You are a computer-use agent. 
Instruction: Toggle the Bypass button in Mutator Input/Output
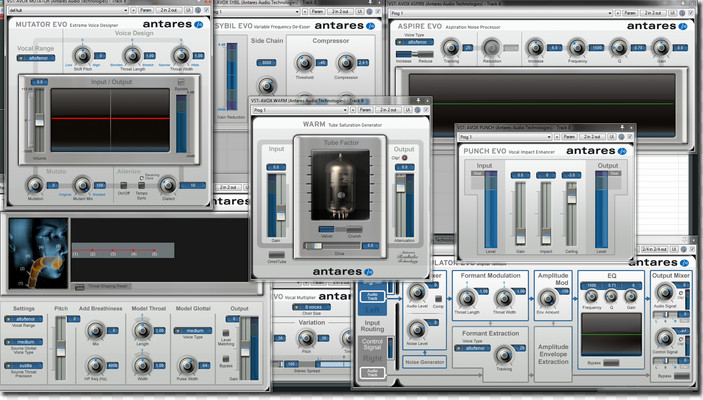181,82
